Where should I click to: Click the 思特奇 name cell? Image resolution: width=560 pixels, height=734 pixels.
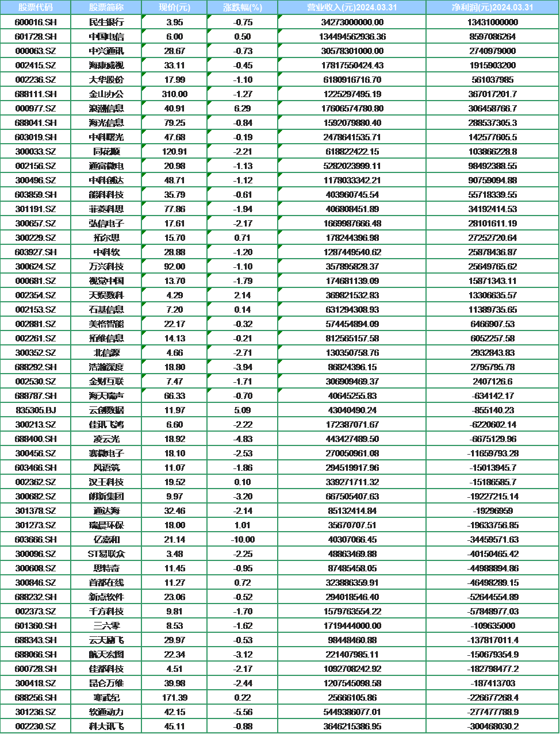pos(106,568)
